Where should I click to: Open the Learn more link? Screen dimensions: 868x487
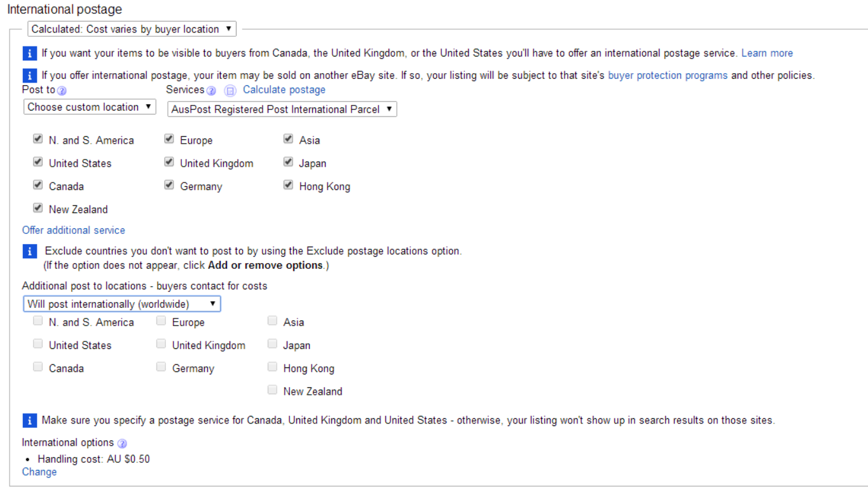[x=767, y=53]
